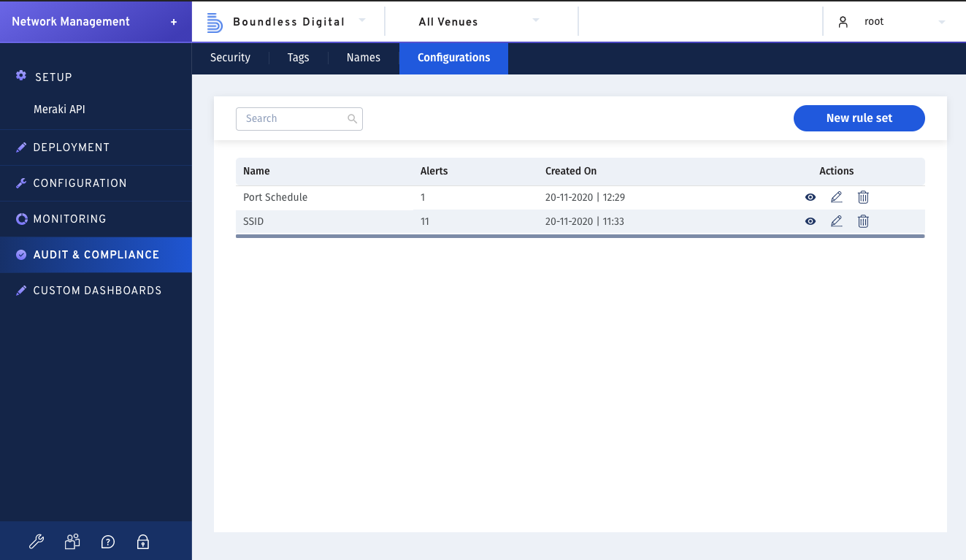View the Port Schedule rule set

(x=810, y=197)
